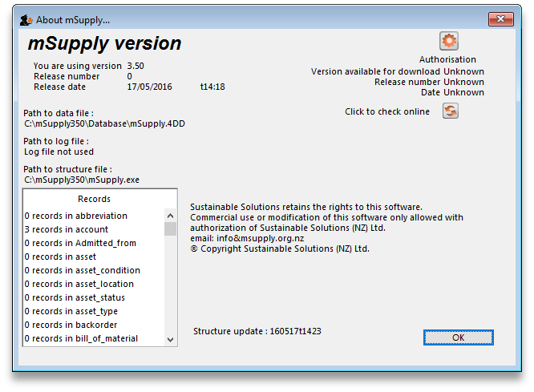534x392 pixels.
Task: Click '0 records in asset_type' entry
Action: coord(71,311)
